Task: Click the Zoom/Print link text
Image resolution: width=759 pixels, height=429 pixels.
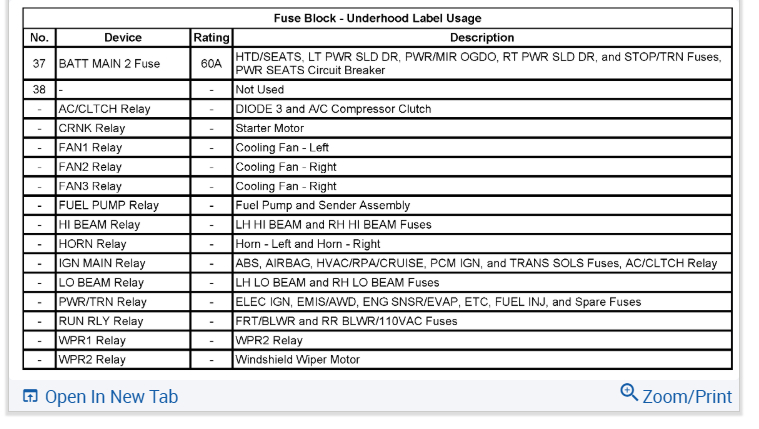Action: coord(687,397)
